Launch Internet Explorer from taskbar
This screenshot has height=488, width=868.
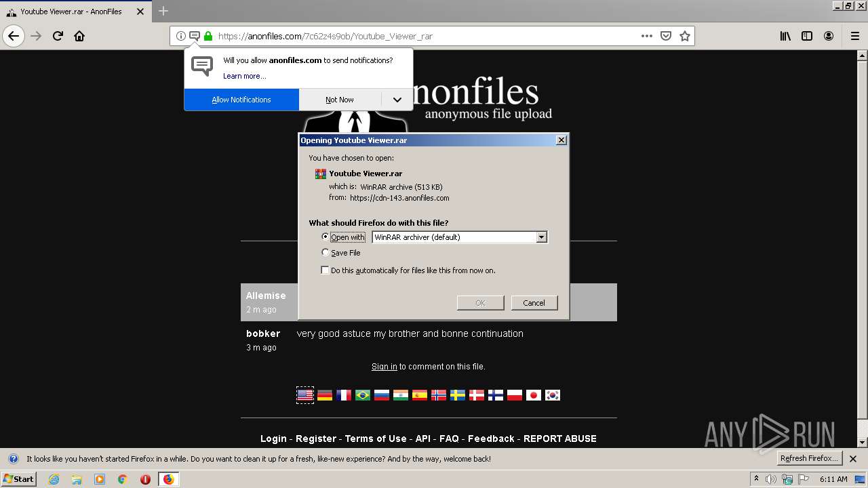point(54,479)
